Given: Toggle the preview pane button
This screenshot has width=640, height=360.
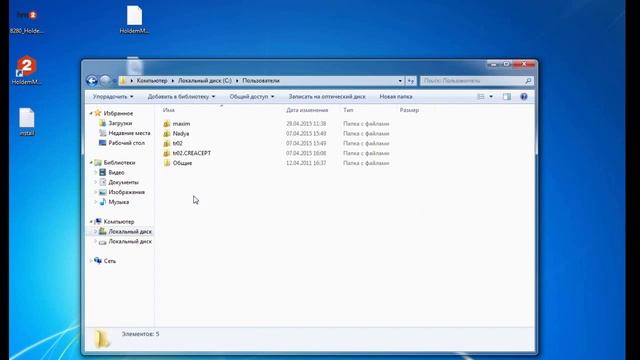Looking at the screenshot, I should 507,97.
